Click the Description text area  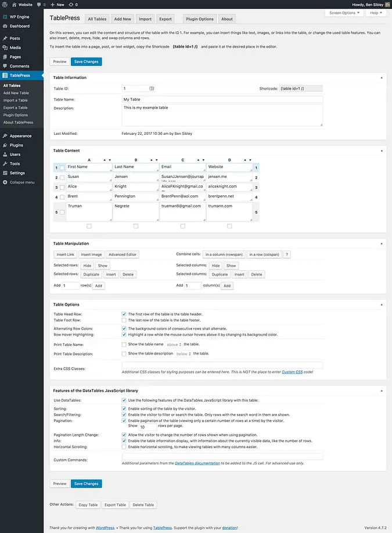[222, 115]
